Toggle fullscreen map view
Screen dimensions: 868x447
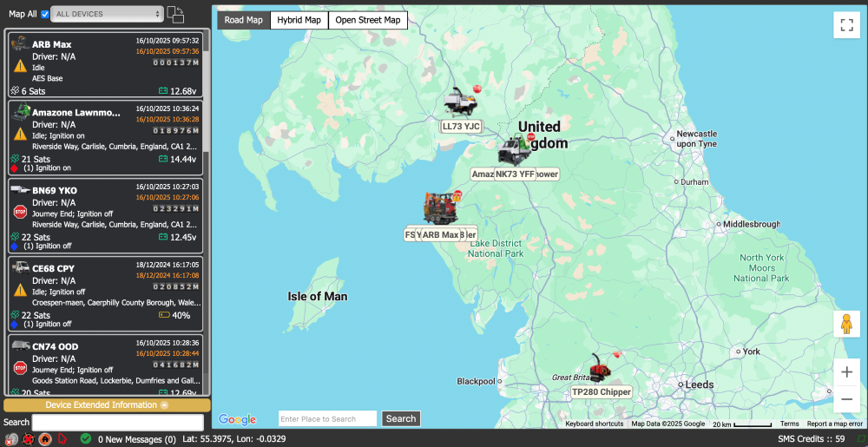pyautogui.click(x=845, y=25)
